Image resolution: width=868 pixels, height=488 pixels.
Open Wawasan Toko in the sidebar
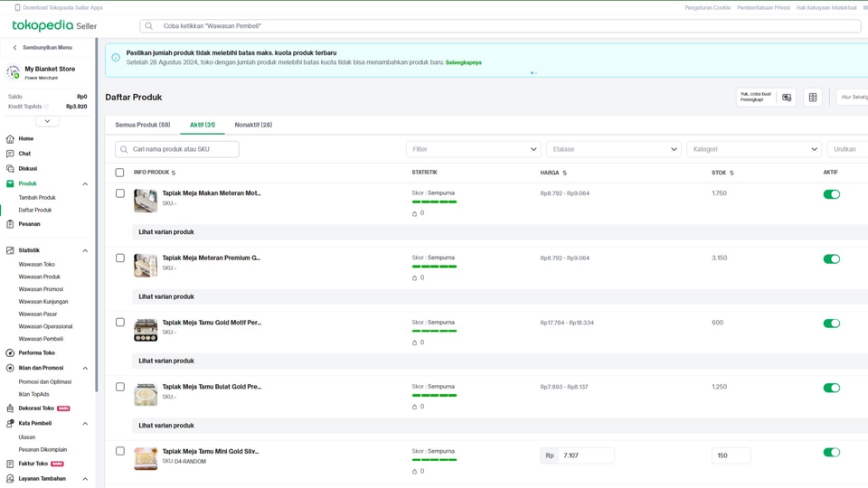36,265
